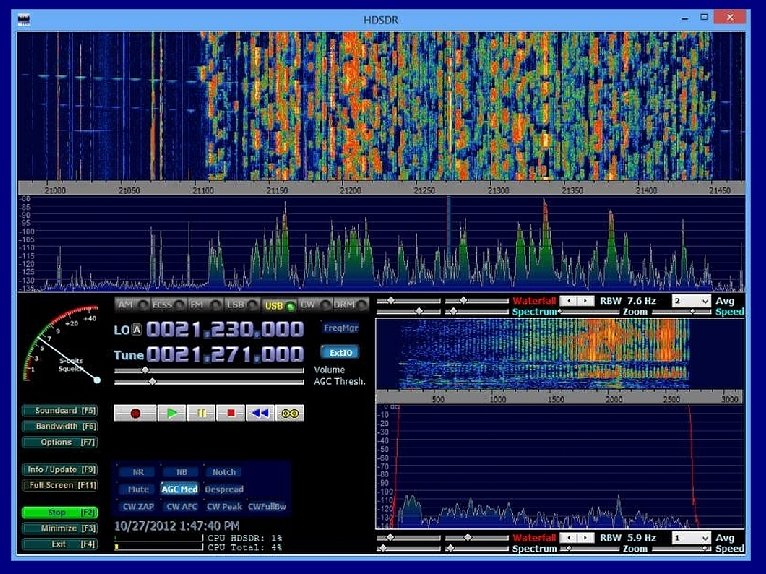This screenshot has width=766, height=574.
Task: Open Bandwidth [F6] settings
Action: pyautogui.click(x=60, y=426)
